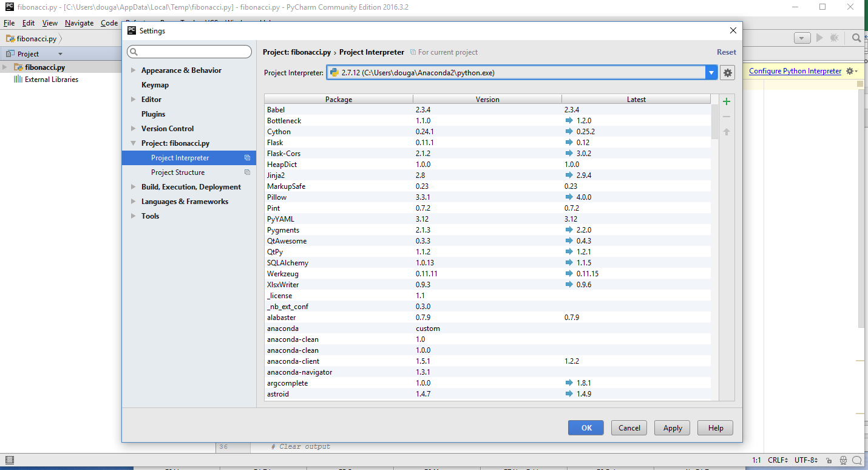Open the Project Interpreter dropdown
Screen dimensions: 868x470
click(711, 73)
